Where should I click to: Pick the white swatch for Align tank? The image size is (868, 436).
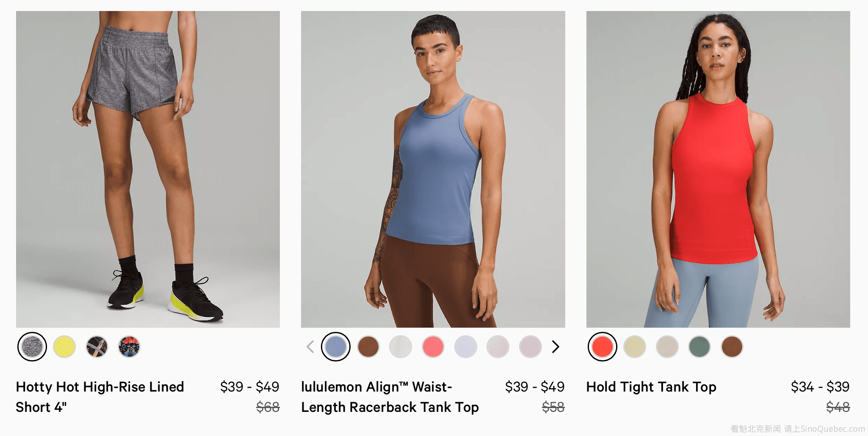401,347
